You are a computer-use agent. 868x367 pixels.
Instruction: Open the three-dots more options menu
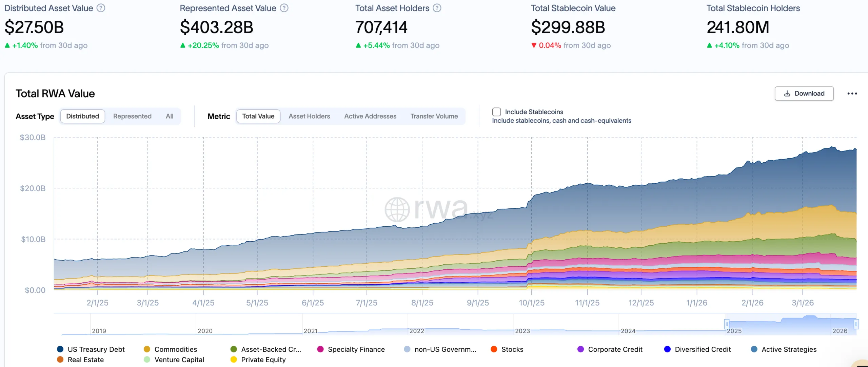point(852,94)
